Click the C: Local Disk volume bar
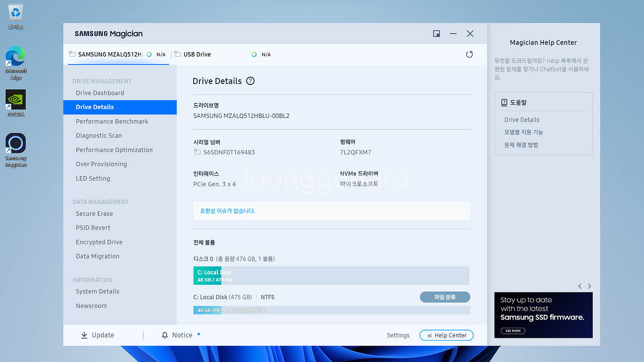 tap(331, 276)
